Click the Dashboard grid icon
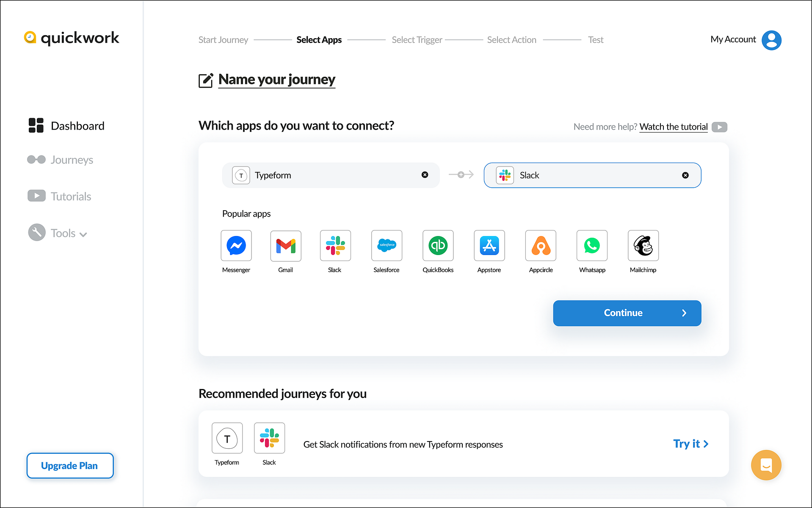812x508 pixels. coord(36,125)
